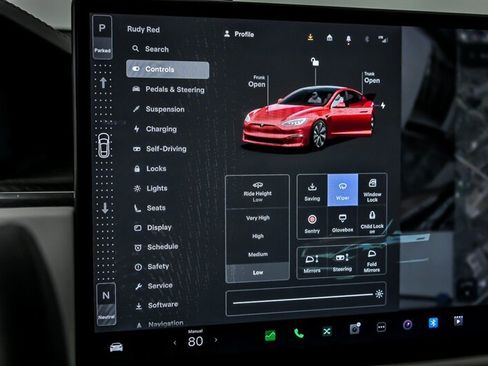Open the Software menu
Screen dimensions: 488x366
click(157, 305)
